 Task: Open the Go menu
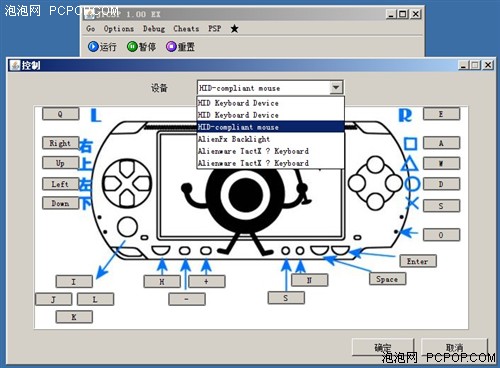[90, 29]
